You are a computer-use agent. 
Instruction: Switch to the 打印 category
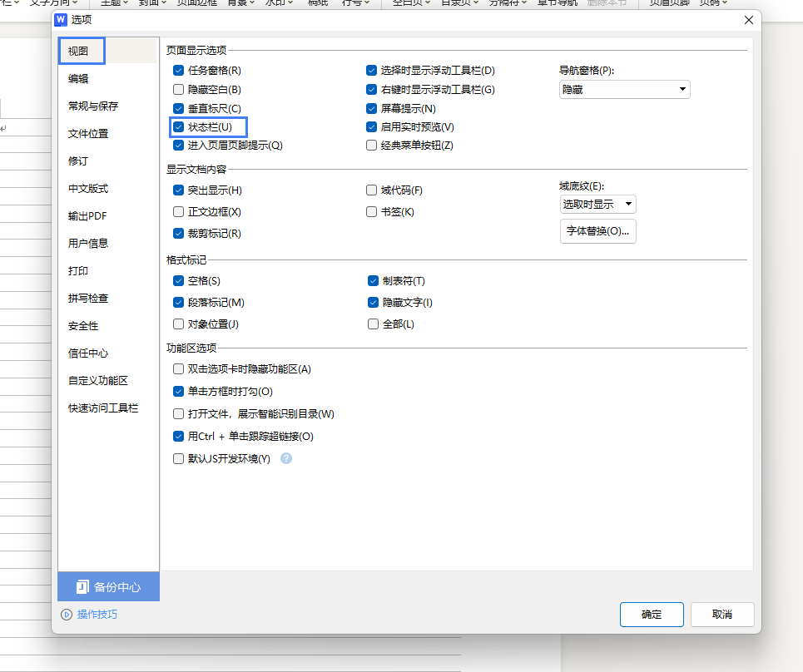pyautogui.click(x=78, y=271)
